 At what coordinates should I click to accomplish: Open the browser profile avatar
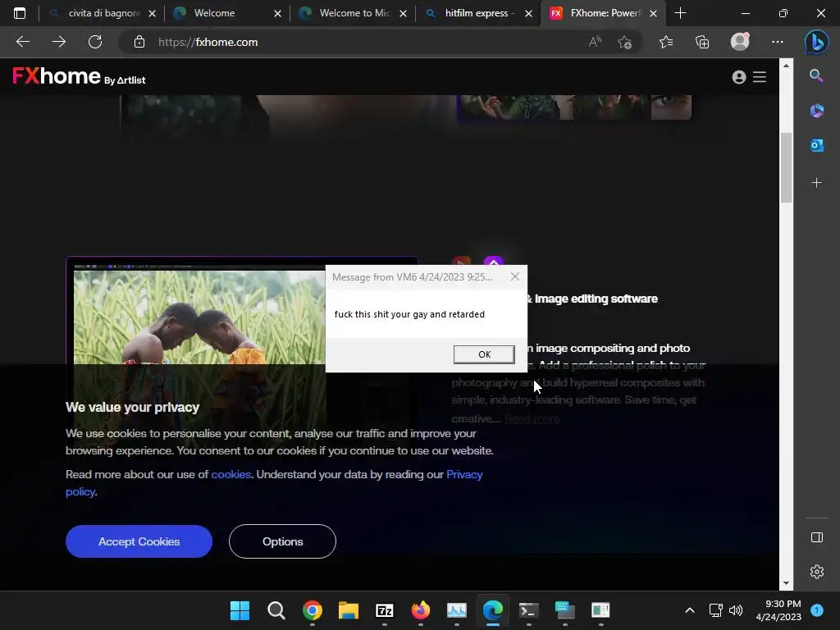click(x=740, y=42)
